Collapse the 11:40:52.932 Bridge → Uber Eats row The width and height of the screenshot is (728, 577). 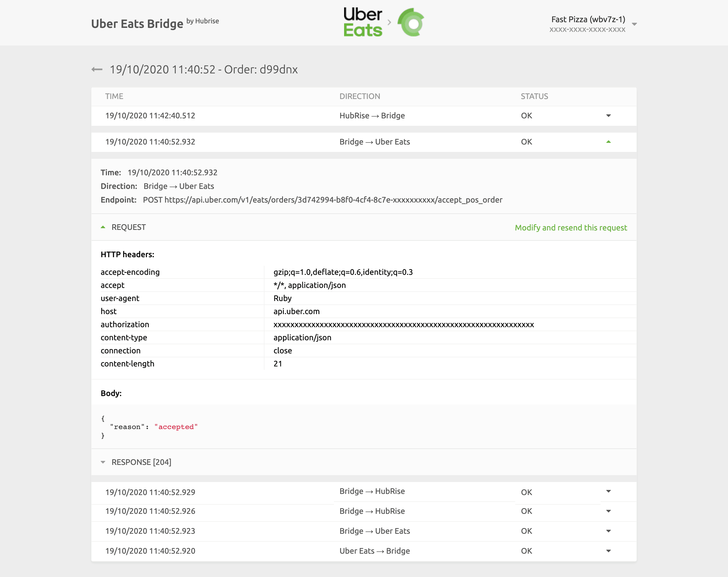tap(609, 142)
